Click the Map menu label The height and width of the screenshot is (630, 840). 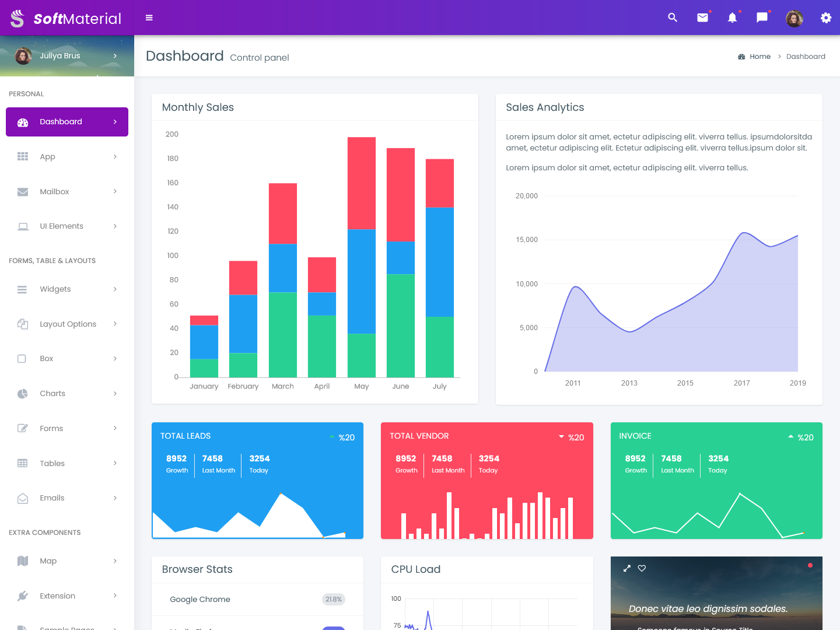click(48, 561)
